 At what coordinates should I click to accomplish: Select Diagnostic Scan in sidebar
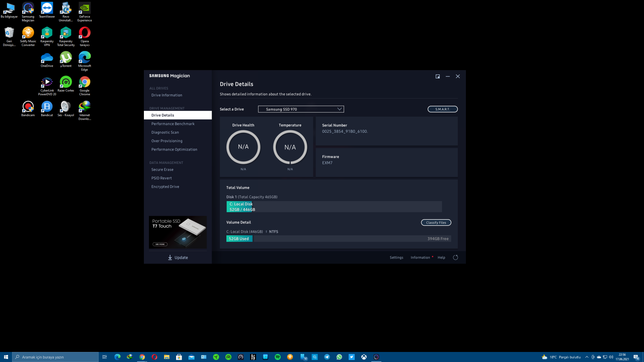165,132
